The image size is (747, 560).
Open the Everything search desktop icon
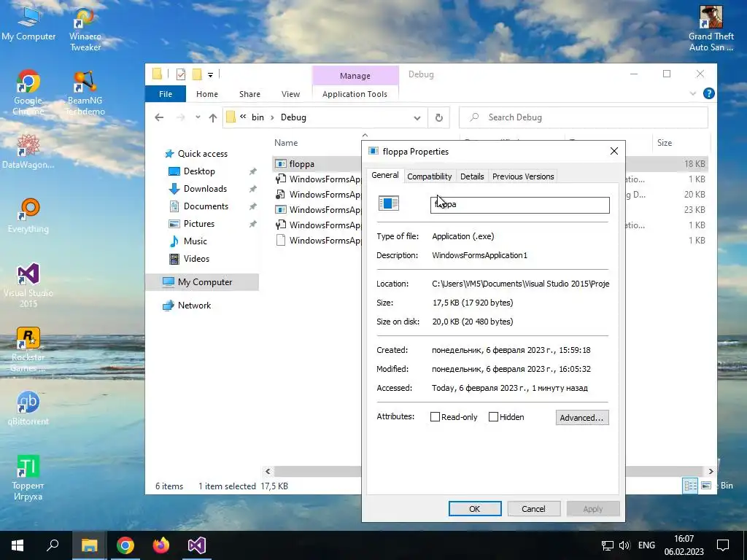click(28, 216)
